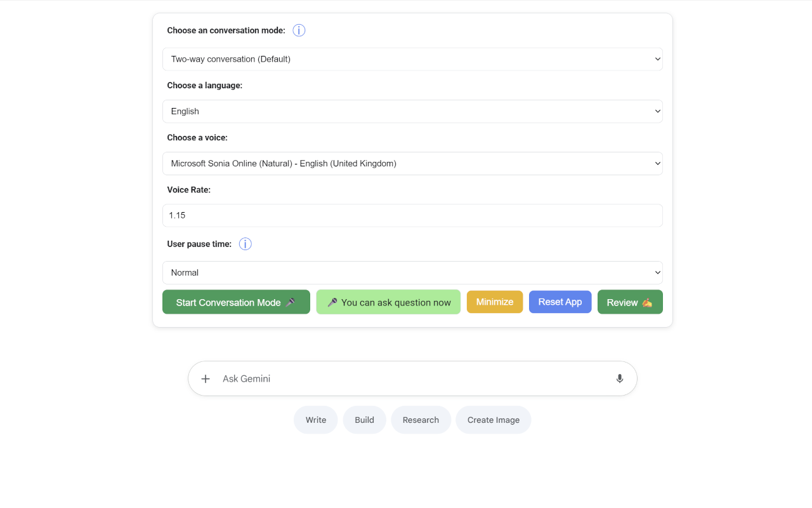Screen dimensions: 812x508
Task: Pick the Create Image suggestion chip
Action: (x=493, y=420)
